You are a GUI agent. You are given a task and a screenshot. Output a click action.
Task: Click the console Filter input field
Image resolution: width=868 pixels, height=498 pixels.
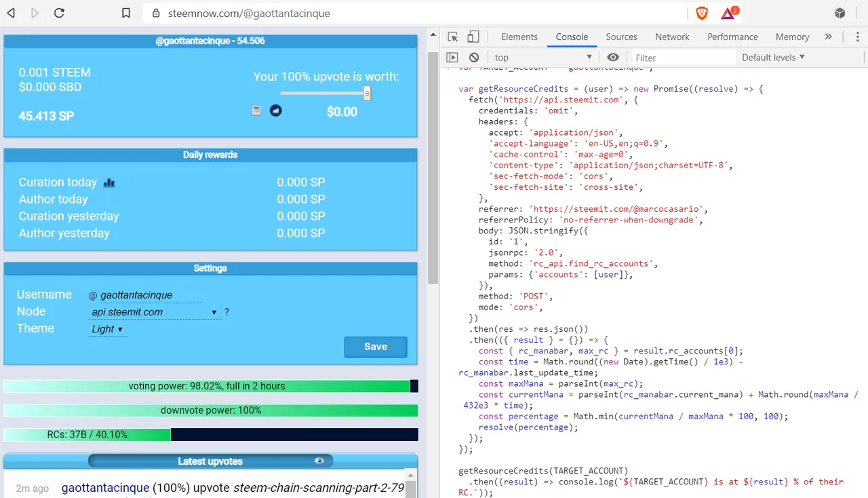coord(684,58)
